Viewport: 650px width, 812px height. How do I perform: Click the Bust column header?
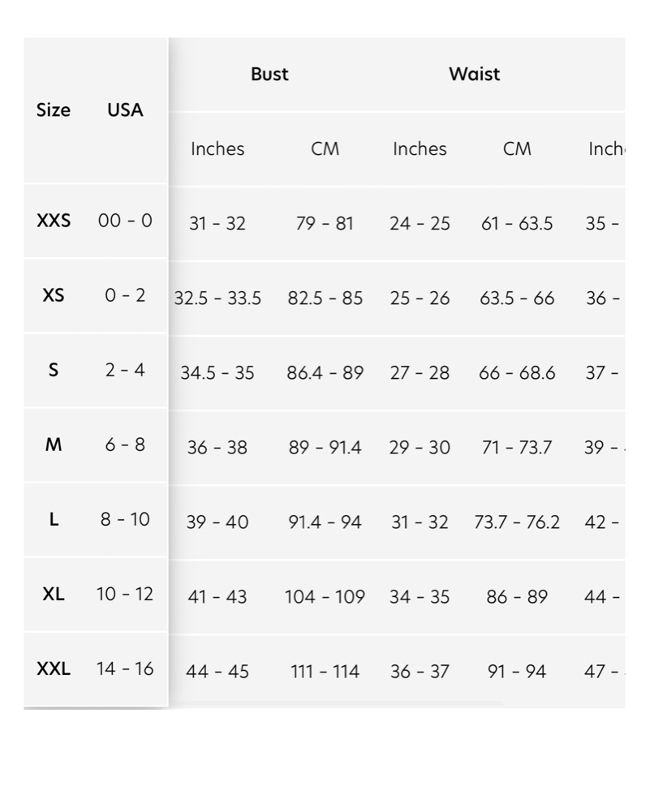point(269,74)
